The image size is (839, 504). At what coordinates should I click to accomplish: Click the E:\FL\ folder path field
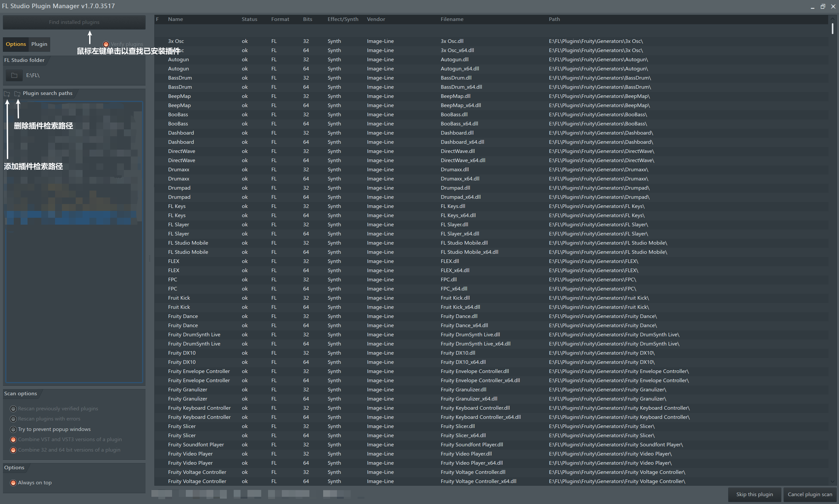coord(33,75)
